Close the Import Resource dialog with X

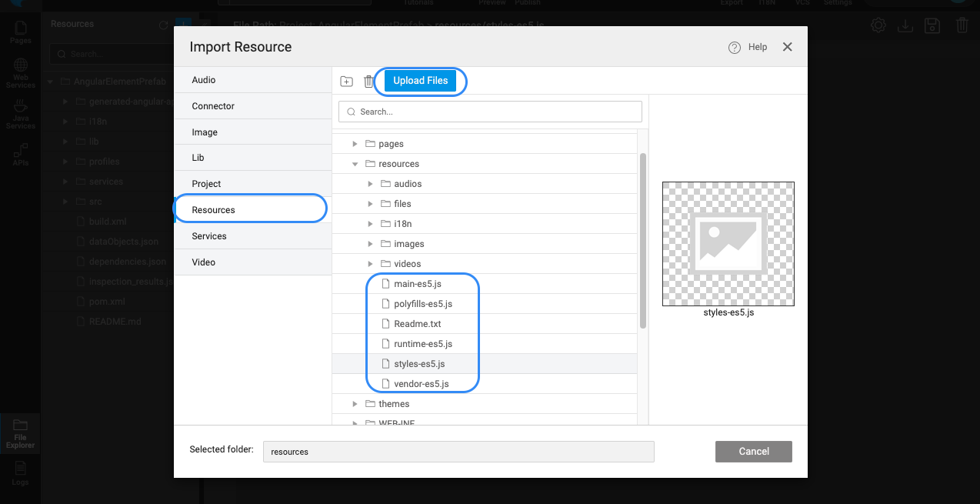(x=787, y=47)
